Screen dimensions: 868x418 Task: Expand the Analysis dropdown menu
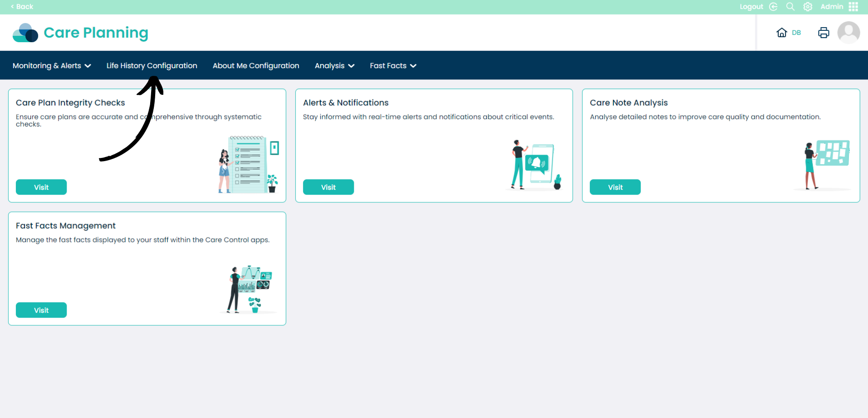334,66
